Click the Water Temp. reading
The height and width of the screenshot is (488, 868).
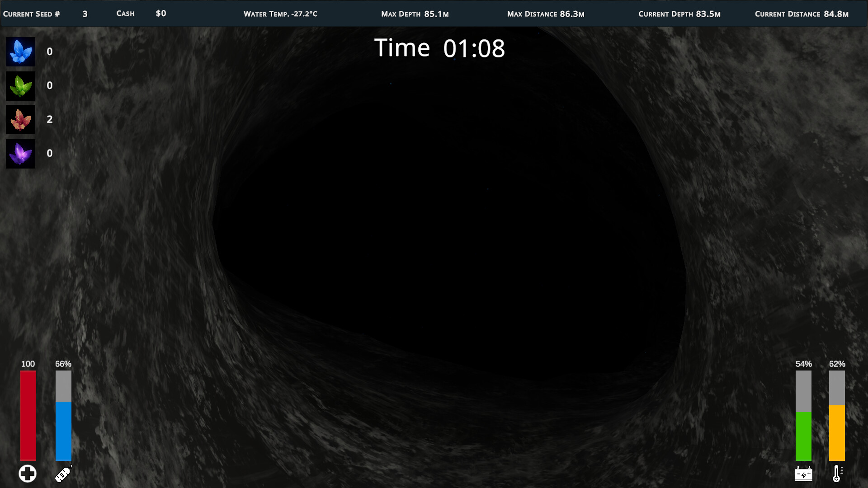tap(280, 14)
